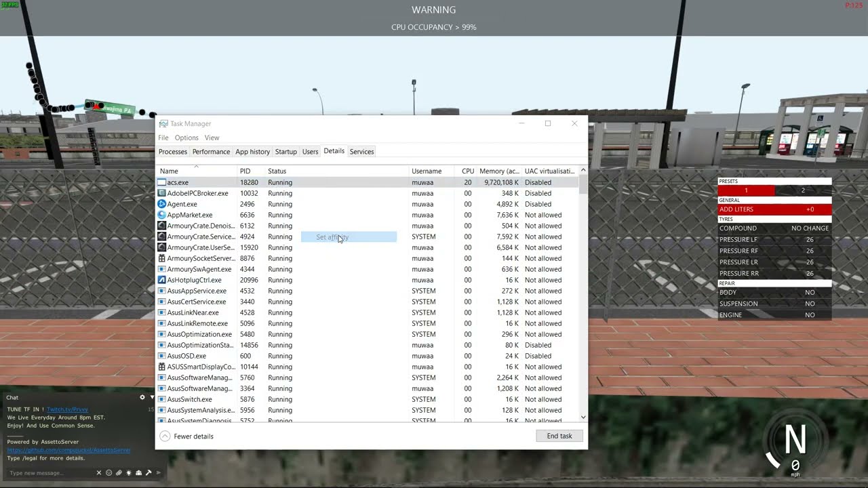Sort by the Username column header
The width and height of the screenshot is (868, 488).
pos(431,171)
